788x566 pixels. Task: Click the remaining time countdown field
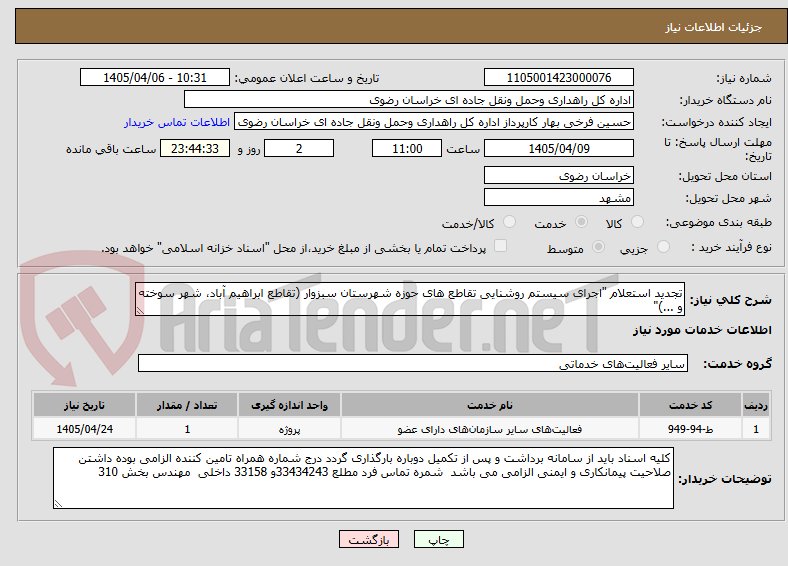194,148
